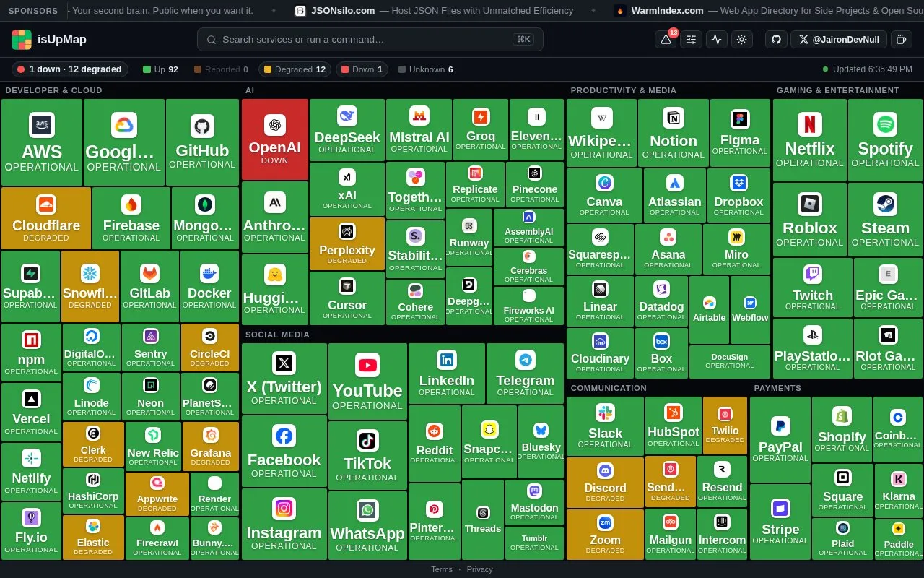Click the Terms footer link
924x578 pixels.
click(442, 569)
